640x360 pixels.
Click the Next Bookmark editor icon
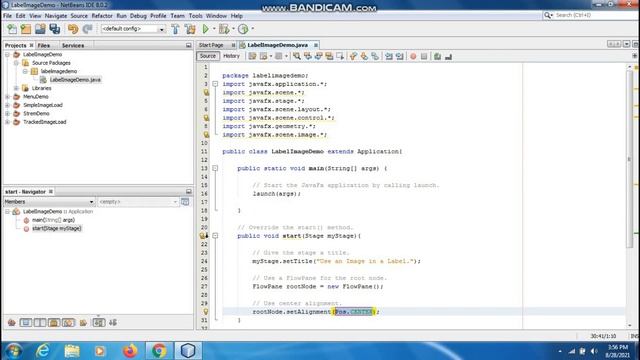[364, 56]
